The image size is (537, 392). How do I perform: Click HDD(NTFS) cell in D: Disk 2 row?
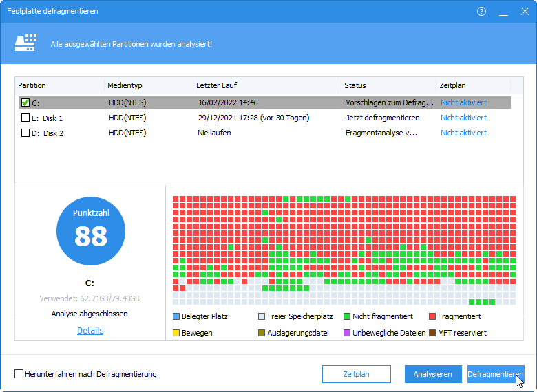127,133
